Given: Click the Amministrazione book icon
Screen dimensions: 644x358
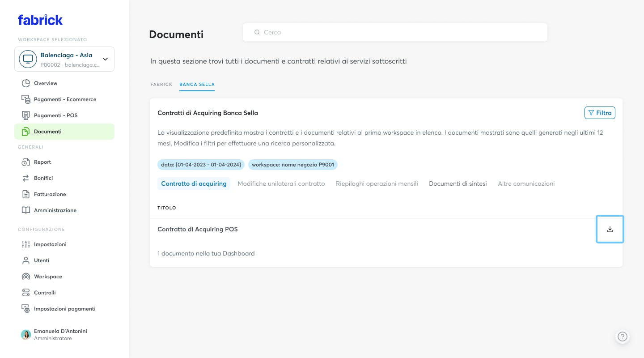Looking at the screenshot, I should coord(26,210).
